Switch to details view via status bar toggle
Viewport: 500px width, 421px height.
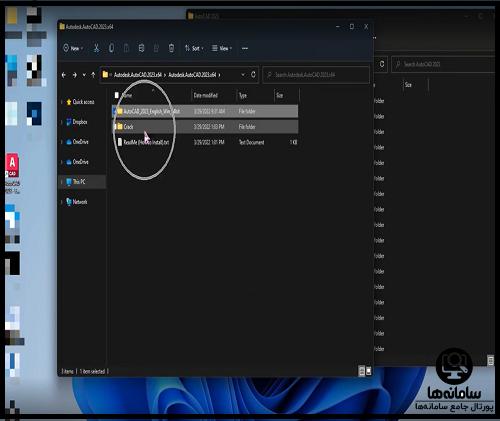coord(361,371)
